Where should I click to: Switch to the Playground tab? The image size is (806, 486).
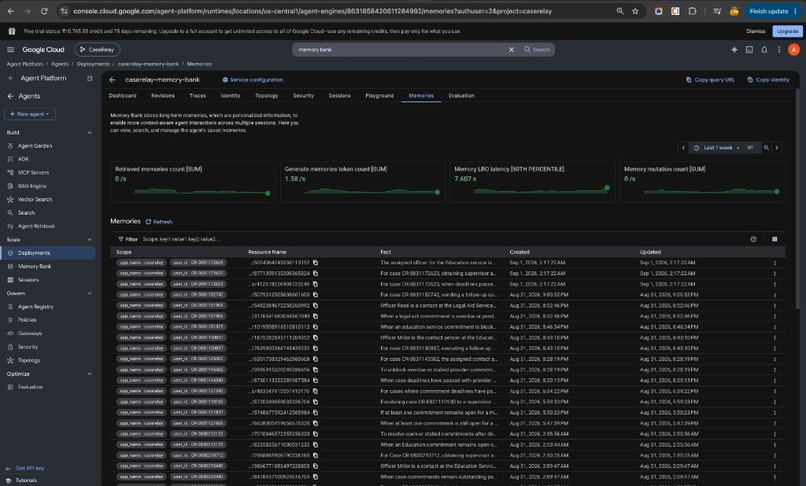click(x=379, y=96)
